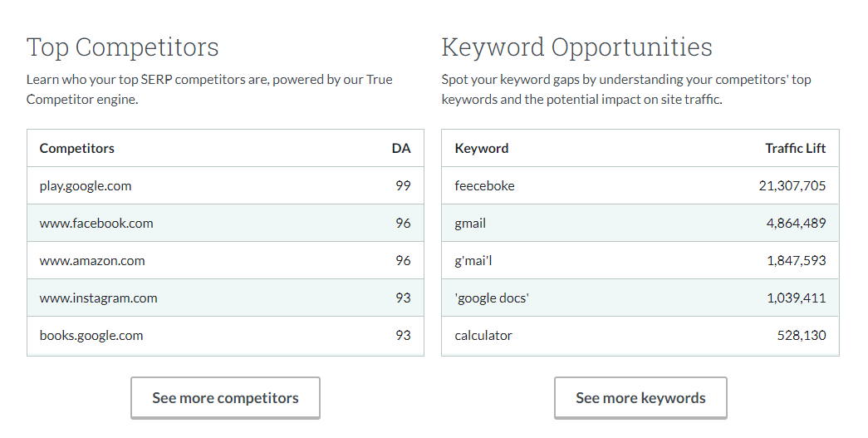
Task: Click the DA column header
Action: coord(401,149)
